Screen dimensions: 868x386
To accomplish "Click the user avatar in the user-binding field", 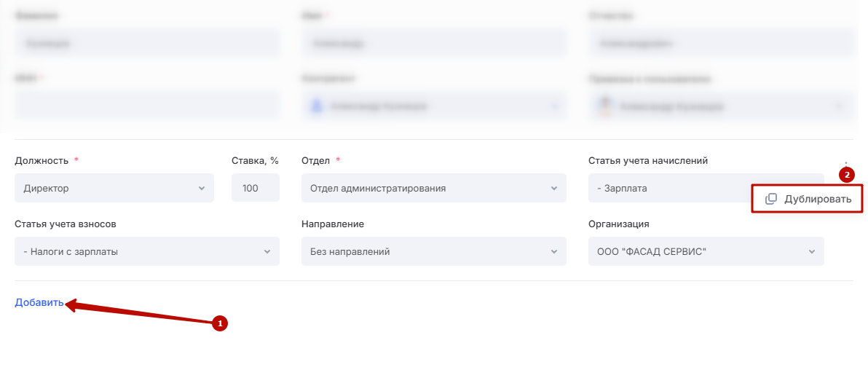I will point(603,106).
